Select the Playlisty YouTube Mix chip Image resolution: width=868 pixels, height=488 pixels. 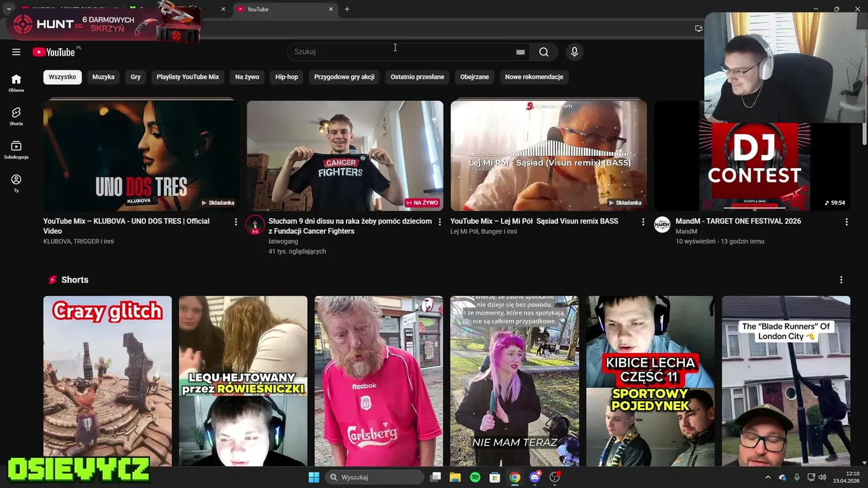pyautogui.click(x=188, y=77)
